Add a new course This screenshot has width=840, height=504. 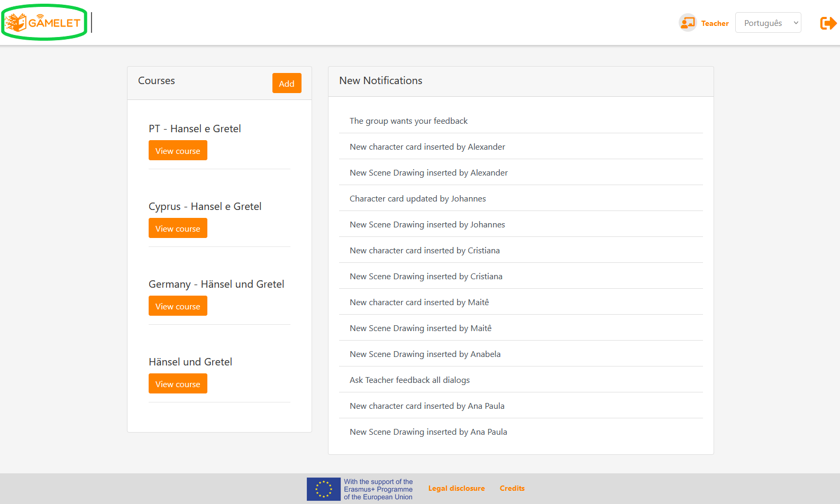click(x=287, y=83)
